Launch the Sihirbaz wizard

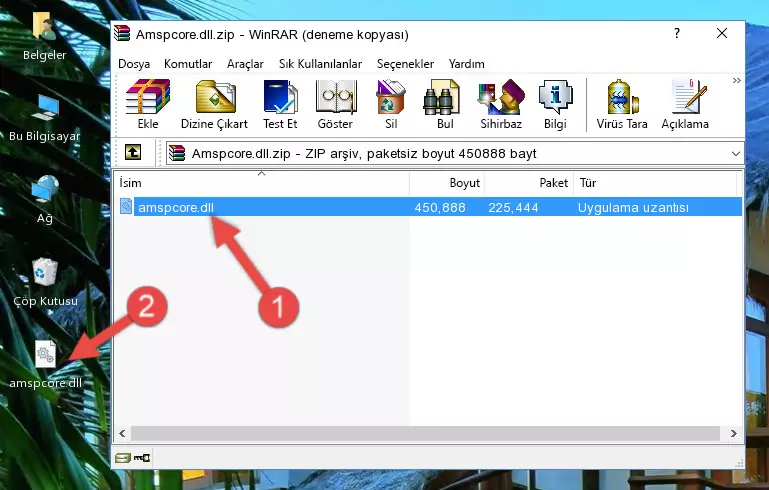point(501,104)
